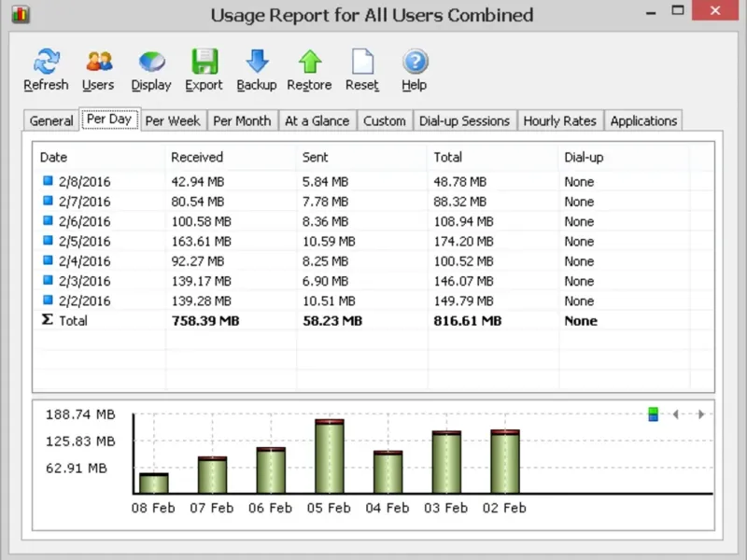The image size is (747, 560).
Task: Click the 03 Feb axis label
Action: coord(446,508)
